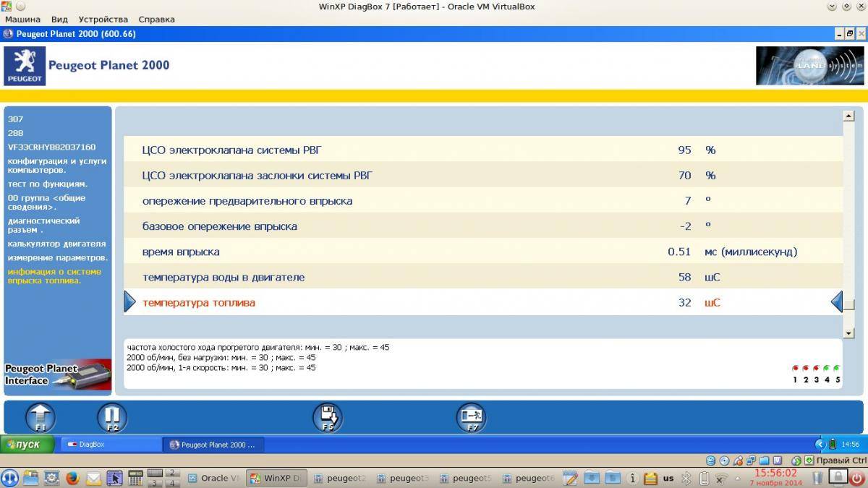This screenshot has height=488, width=868.
Task: Open the Справка menu
Action: coord(156,20)
